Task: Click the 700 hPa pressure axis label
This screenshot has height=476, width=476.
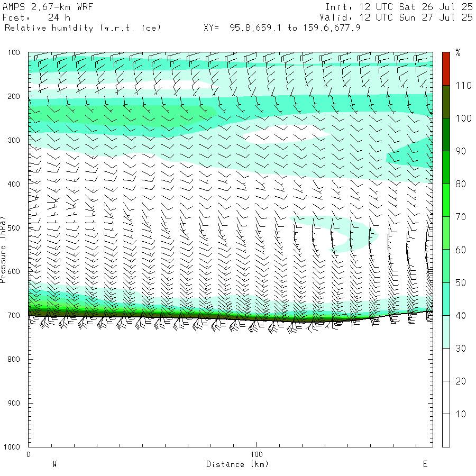Action: click(x=14, y=315)
